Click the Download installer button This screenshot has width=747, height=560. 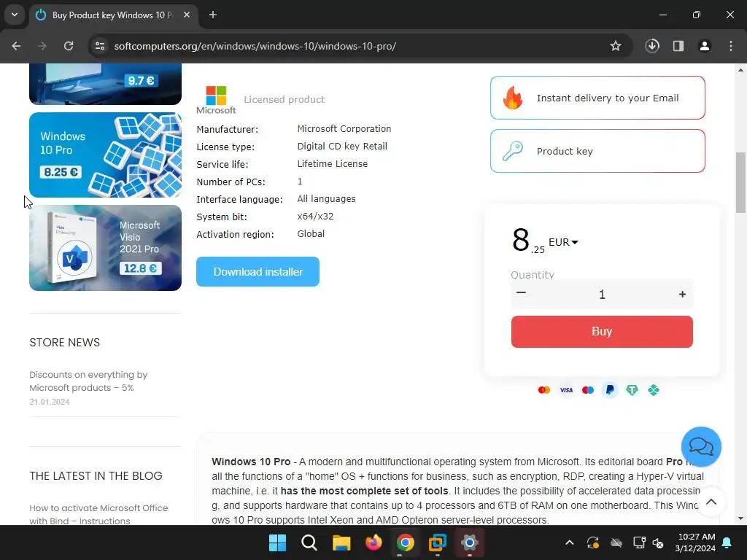[258, 271]
